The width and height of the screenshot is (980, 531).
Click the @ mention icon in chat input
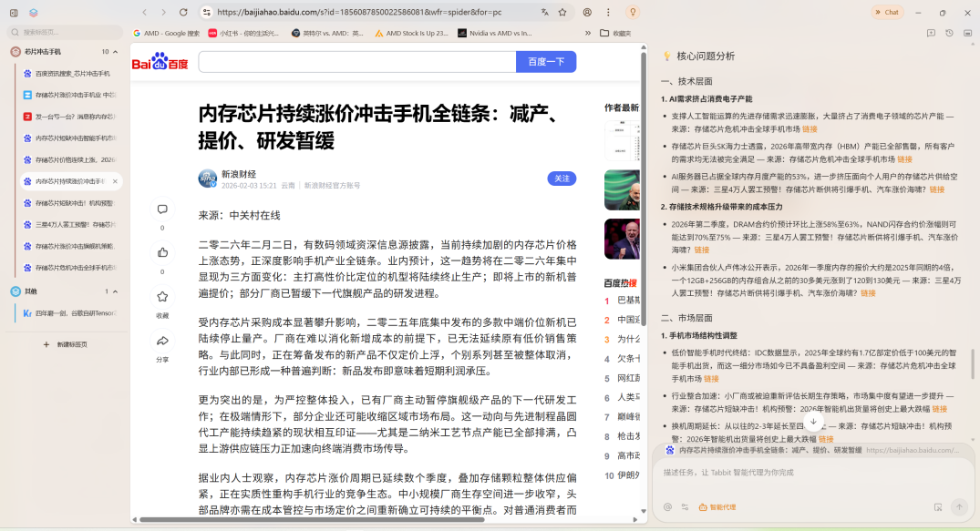point(667,507)
